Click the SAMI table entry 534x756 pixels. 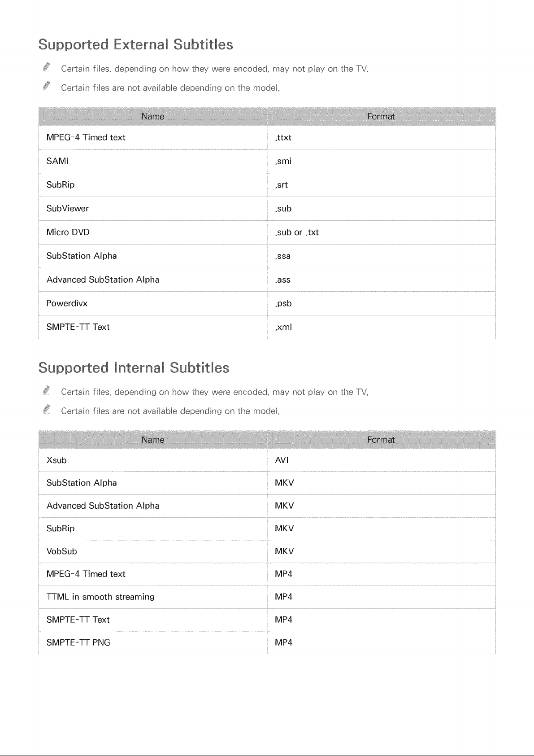point(57,161)
